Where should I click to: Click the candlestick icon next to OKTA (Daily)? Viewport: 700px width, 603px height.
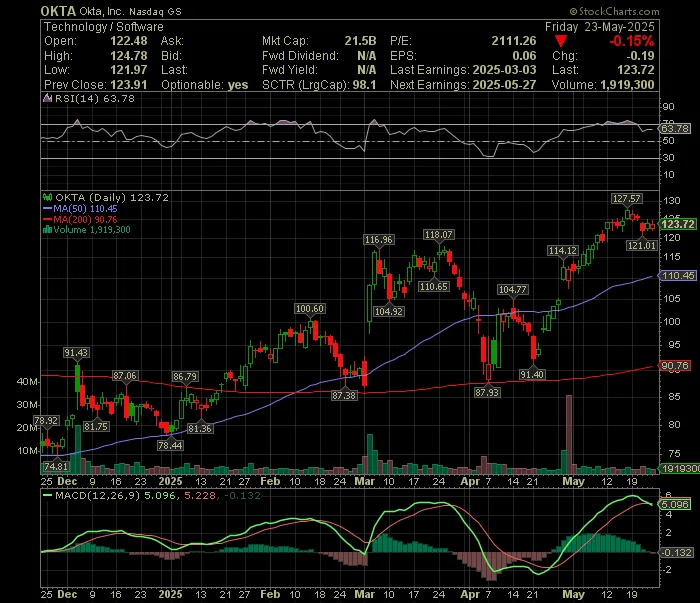[x=47, y=197]
